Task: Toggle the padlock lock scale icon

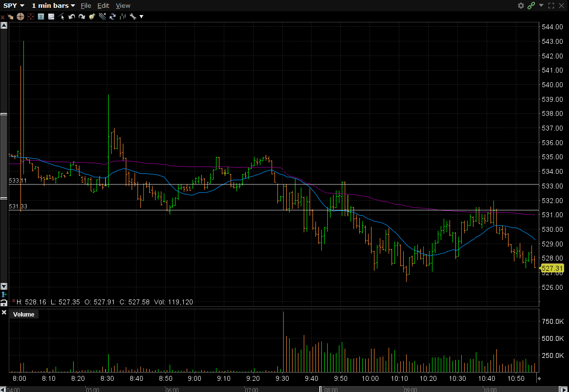Action: click(4, 302)
